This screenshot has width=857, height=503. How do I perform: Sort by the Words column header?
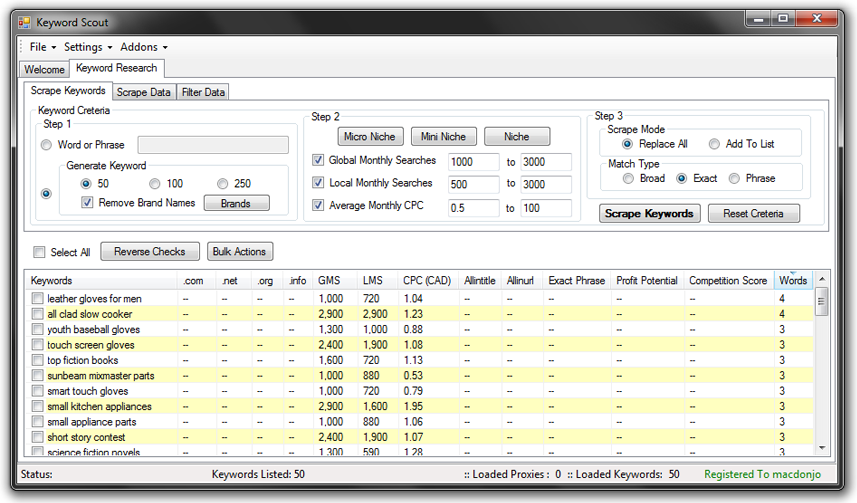[x=794, y=281]
